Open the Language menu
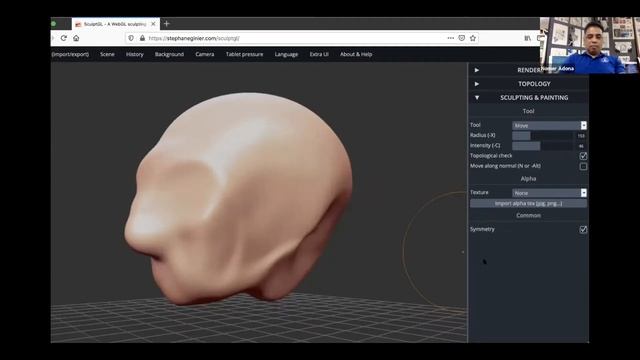This screenshot has height=360, width=640. (x=286, y=54)
